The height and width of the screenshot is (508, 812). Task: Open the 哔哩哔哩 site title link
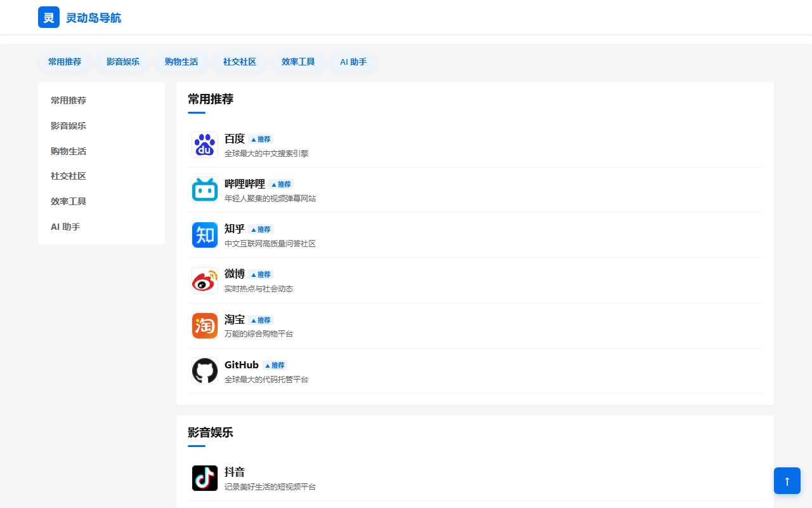point(245,184)
